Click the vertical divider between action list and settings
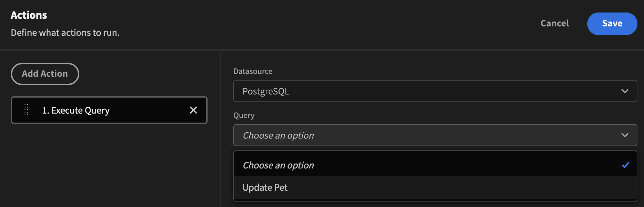 220,129
